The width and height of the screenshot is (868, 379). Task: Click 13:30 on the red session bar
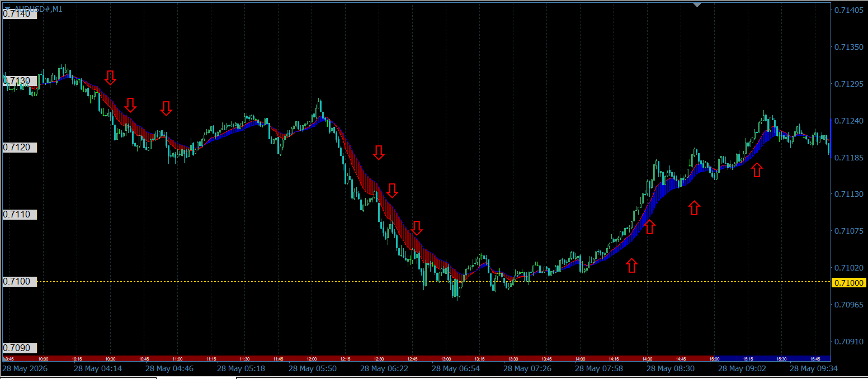click(x=513, y=359)
